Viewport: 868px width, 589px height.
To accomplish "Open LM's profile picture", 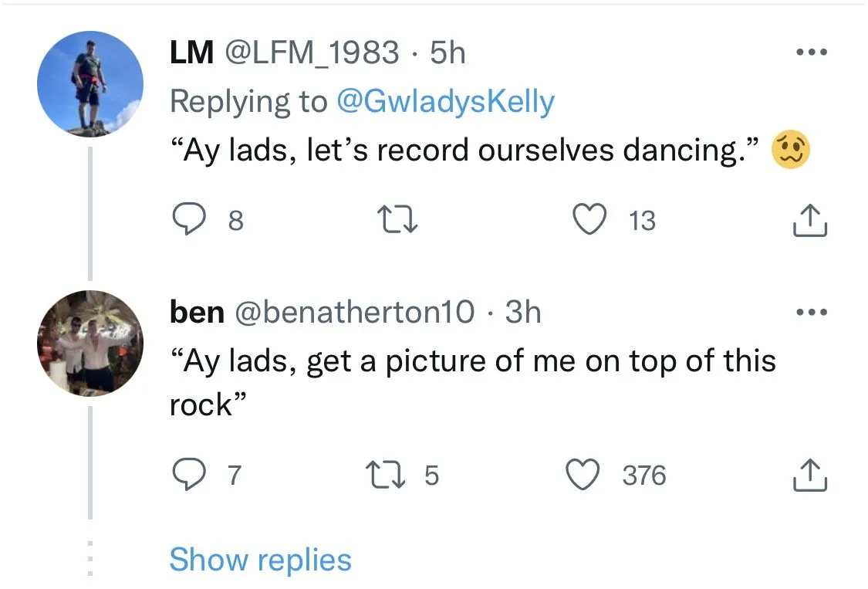I will (90, 85).
